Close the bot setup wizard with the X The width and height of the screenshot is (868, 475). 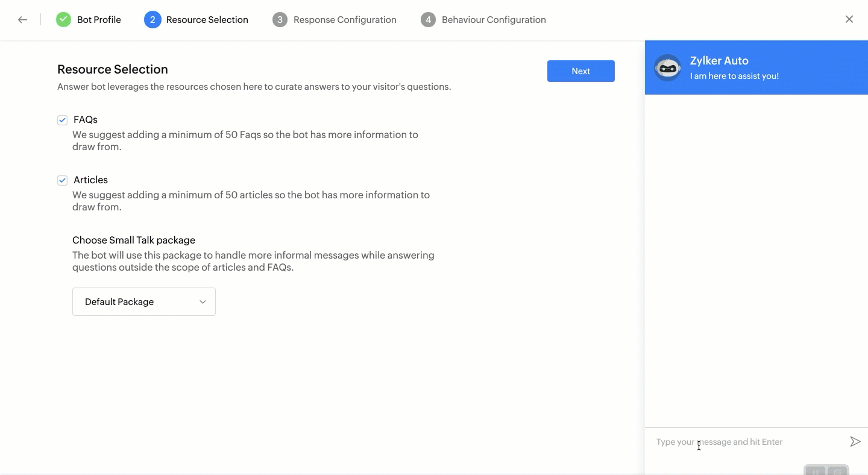pos(849,19)
